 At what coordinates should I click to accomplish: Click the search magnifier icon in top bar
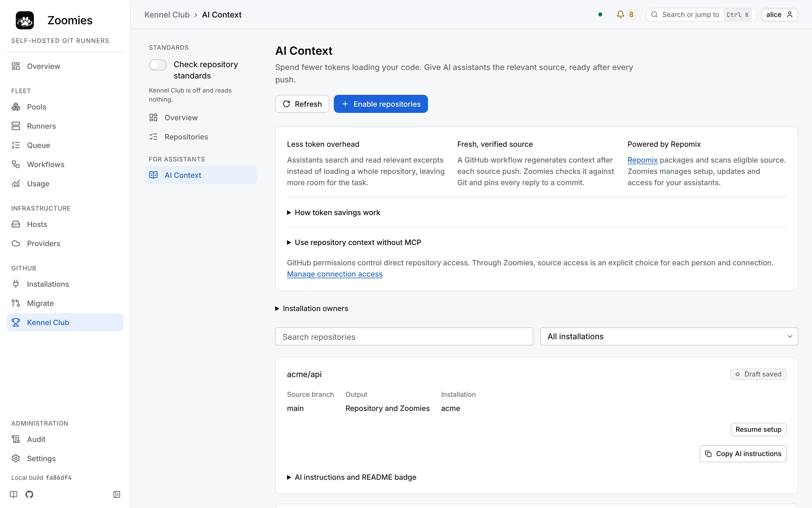coord(654,14)
